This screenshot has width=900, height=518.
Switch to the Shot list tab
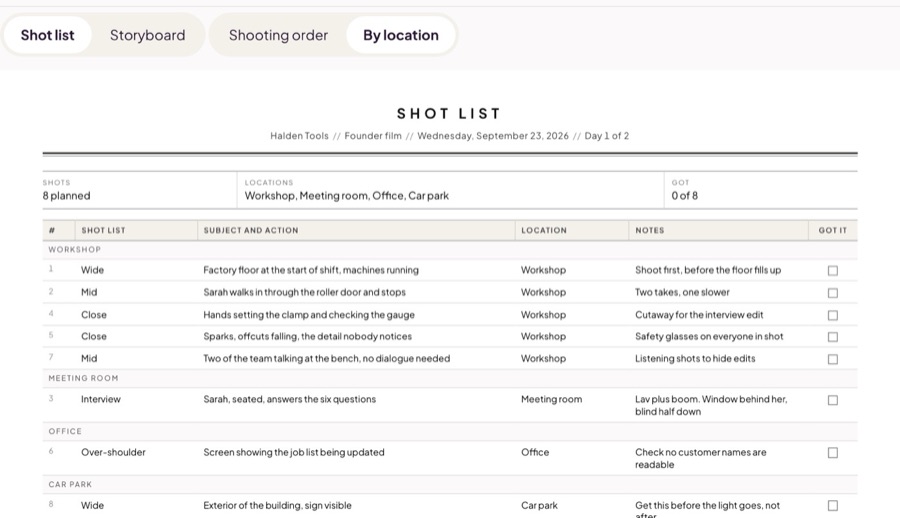pyautogui.click(x=48, y=35)
